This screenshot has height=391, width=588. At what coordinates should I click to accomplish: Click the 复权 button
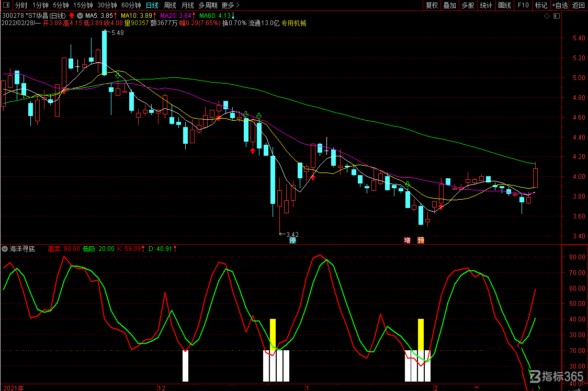pos(432,5)
